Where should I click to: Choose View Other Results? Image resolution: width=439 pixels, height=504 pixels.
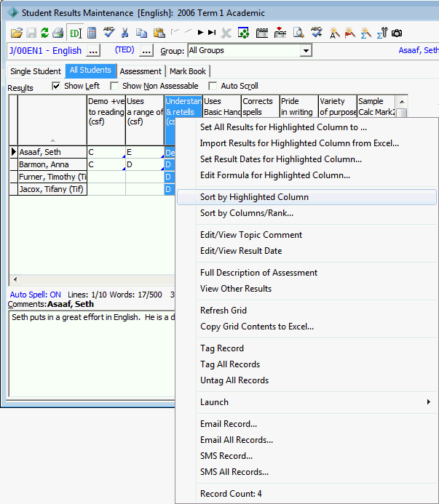(307, 289)
